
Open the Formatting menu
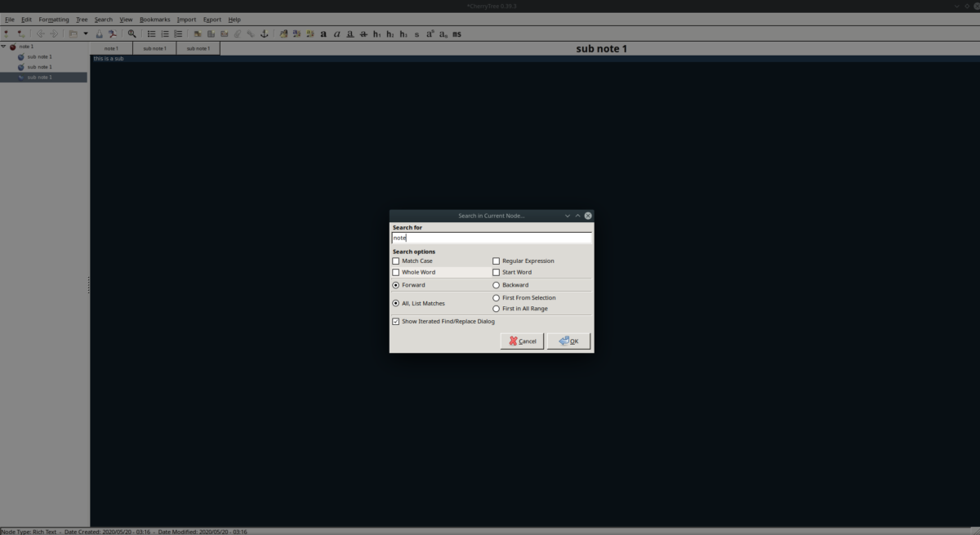[52, 19]
